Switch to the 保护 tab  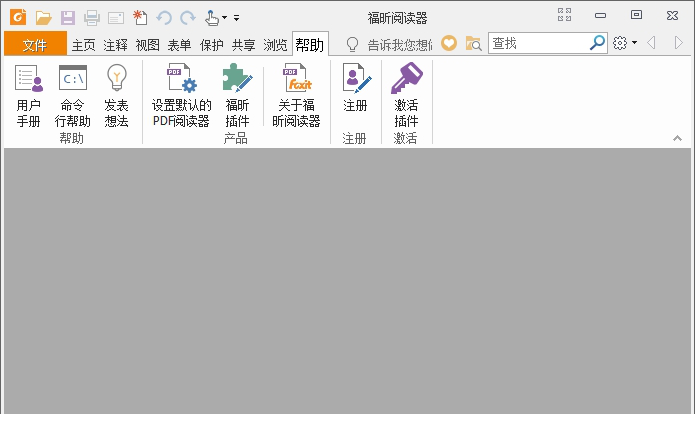[x=211, y=45]
